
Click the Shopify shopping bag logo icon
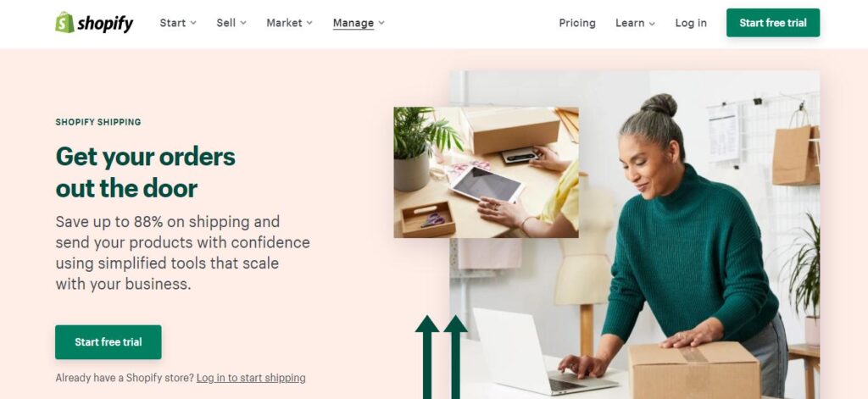pos(64,23)
